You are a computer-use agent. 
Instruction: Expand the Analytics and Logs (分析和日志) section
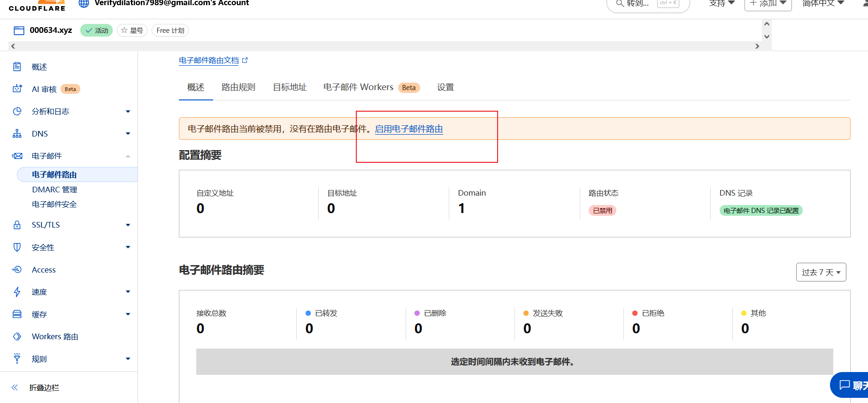(x=128, y=111)
